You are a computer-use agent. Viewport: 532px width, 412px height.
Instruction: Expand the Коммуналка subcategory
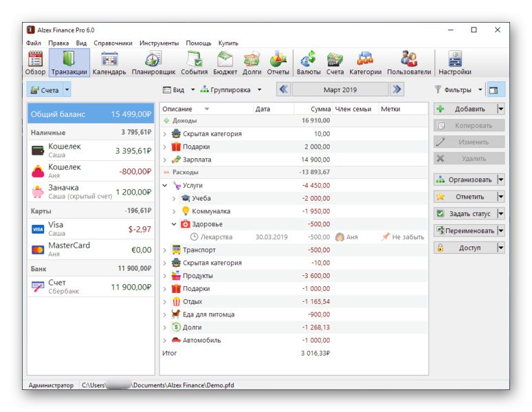(174, 211)
